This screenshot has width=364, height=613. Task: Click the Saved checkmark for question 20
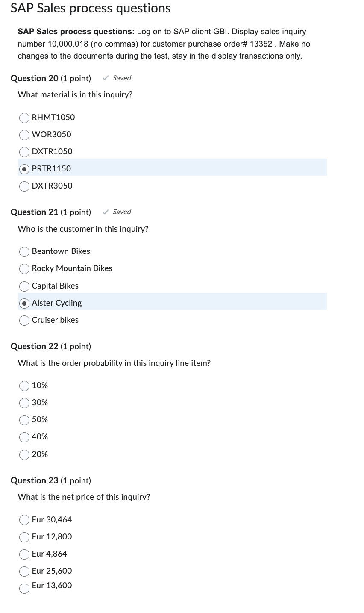(x=105, y=78)
